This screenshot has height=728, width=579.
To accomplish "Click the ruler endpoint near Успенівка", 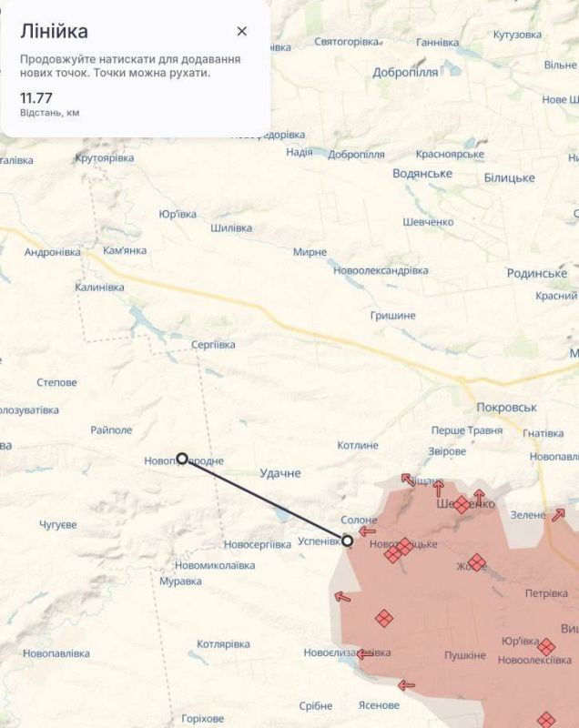I will coord(347,540).
